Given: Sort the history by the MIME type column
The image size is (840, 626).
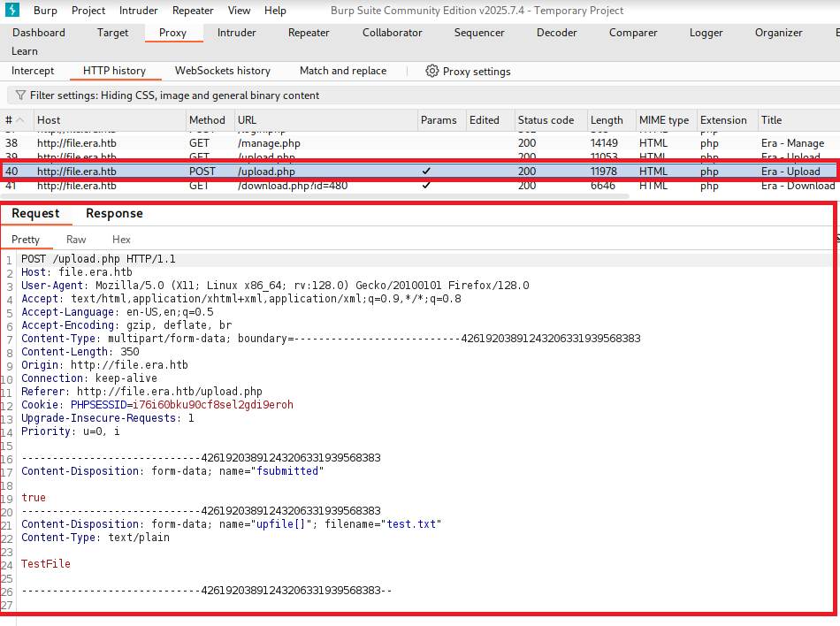Looking at the screenshot, I should [663, 120].
